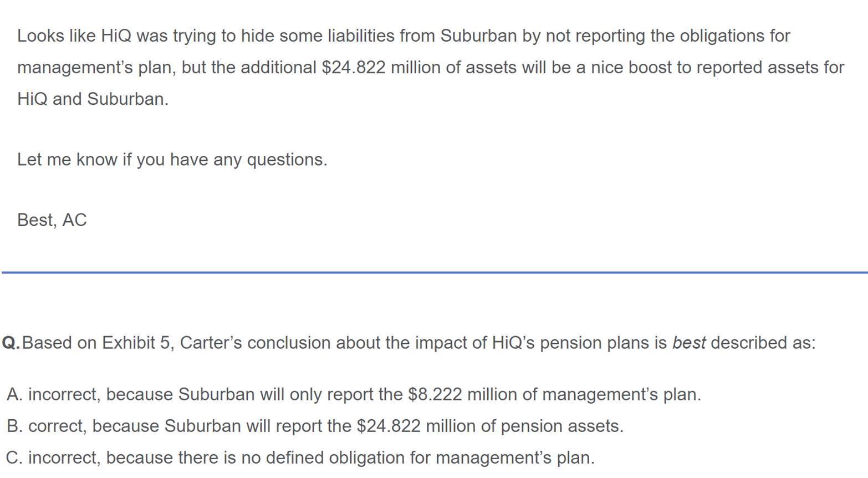Choose answer B, correct pension assets
This screenshot has height=478, width=868.
pyautogui.click(x=316, y=426)
